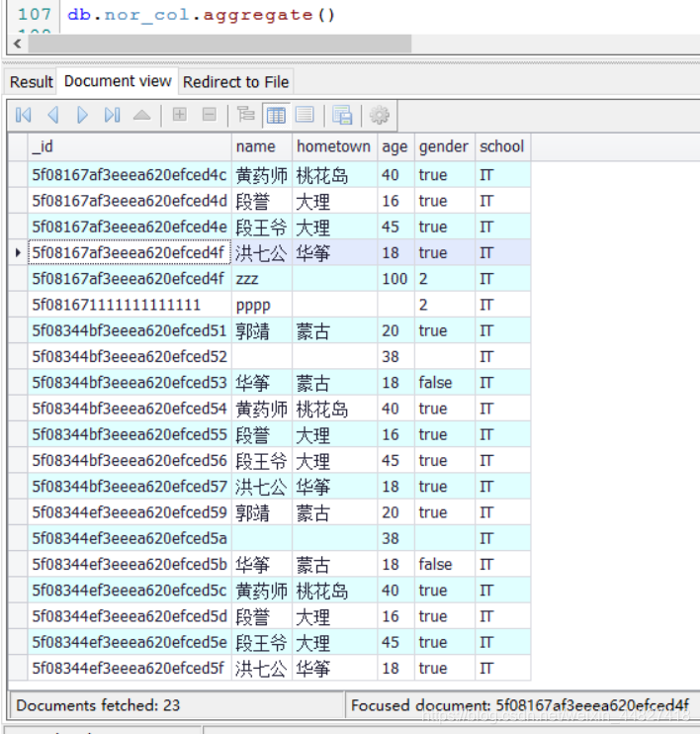Select id cell 5f08344ef3eeea620efced5f
The width and height of the screenshot is (700, 734).
[x=130, y=669]
